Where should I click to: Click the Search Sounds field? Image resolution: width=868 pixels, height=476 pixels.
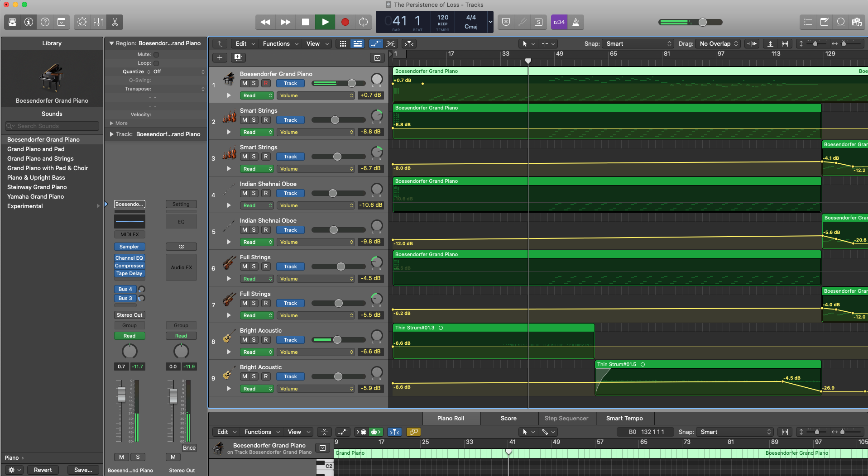[52, 126]
